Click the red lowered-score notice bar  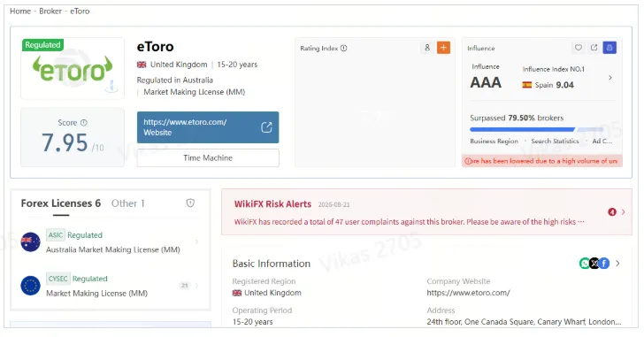[542, 161]
